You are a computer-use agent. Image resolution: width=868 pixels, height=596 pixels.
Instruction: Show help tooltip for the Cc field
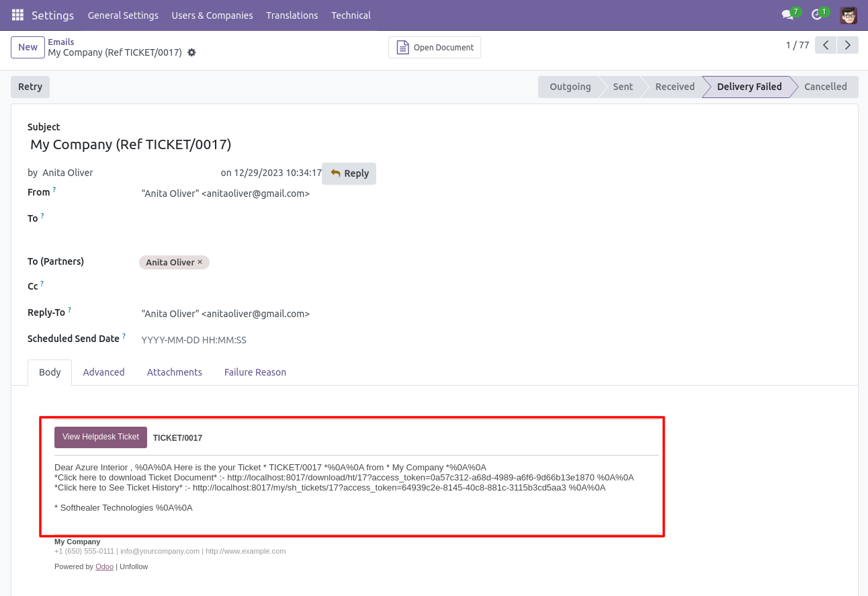point(42,284)
